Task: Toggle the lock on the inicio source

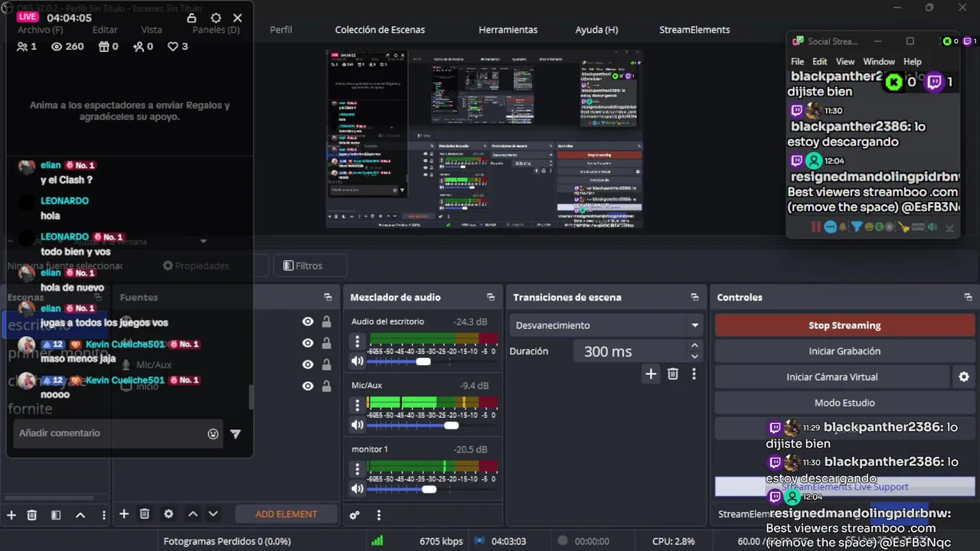Action: click(327, 386)
